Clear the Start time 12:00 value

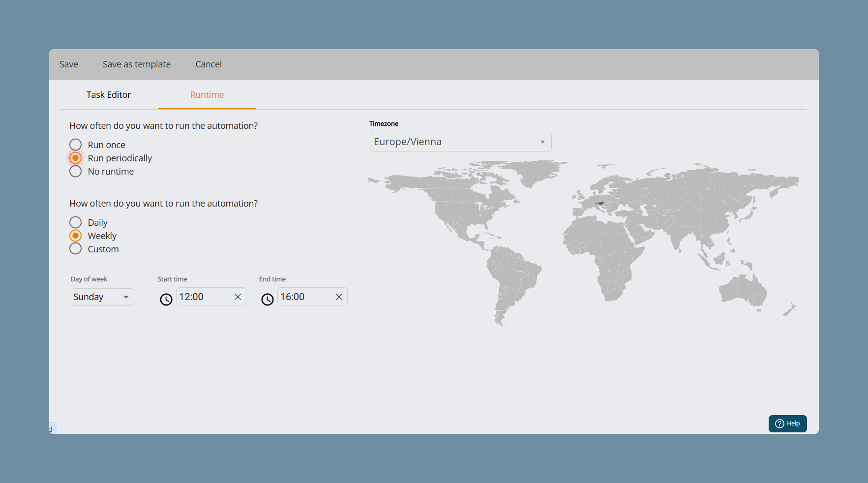238,297
